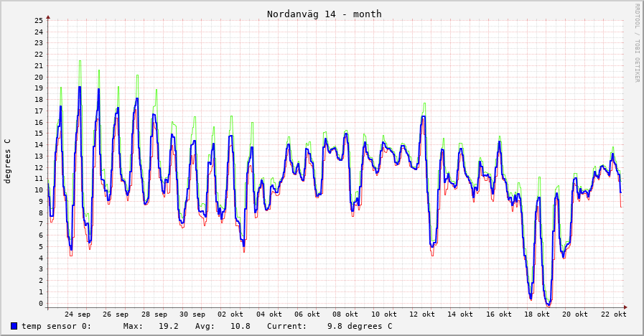Click the 'temp sensor 0:' legend label
This screenshot has width=644, height=336.
coord(56,326)
